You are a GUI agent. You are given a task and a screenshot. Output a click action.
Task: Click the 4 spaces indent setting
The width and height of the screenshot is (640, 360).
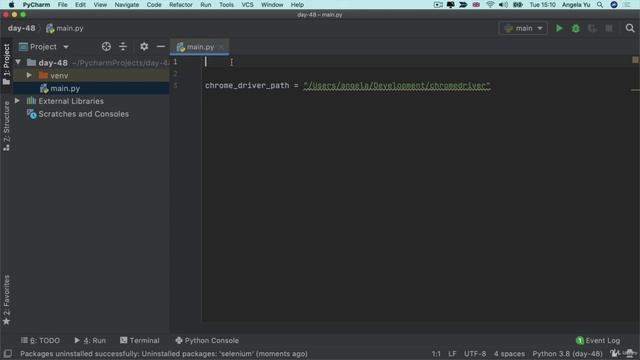(x=509, y=353)
